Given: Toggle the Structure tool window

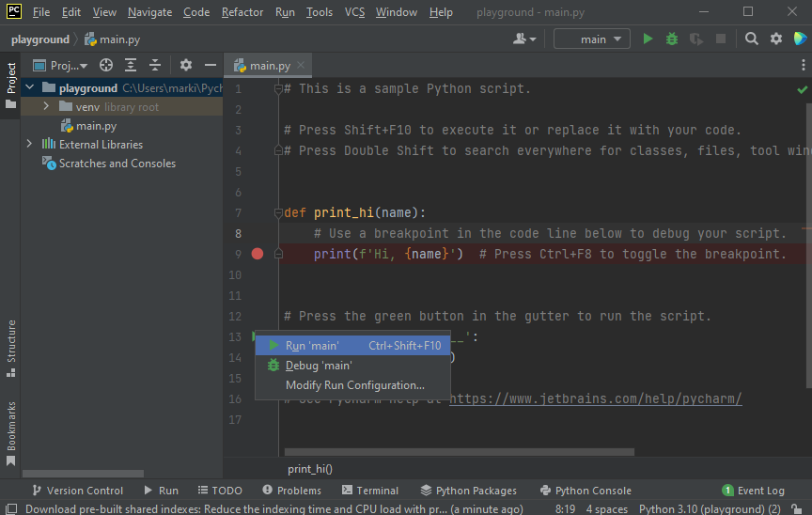Looking at the screenshot, I should pyautogui.click(x=11, y=346).
